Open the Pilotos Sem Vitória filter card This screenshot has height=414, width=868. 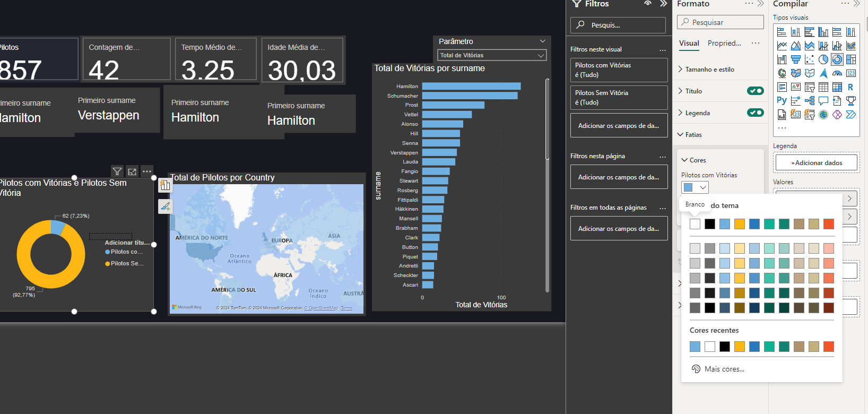coord(619,98)
